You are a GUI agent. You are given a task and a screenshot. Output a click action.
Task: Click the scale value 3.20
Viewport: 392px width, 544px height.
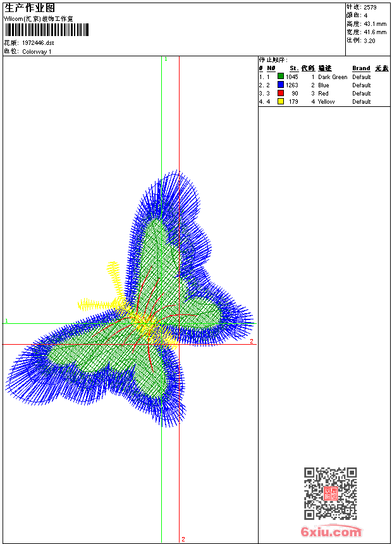(369, 40)
